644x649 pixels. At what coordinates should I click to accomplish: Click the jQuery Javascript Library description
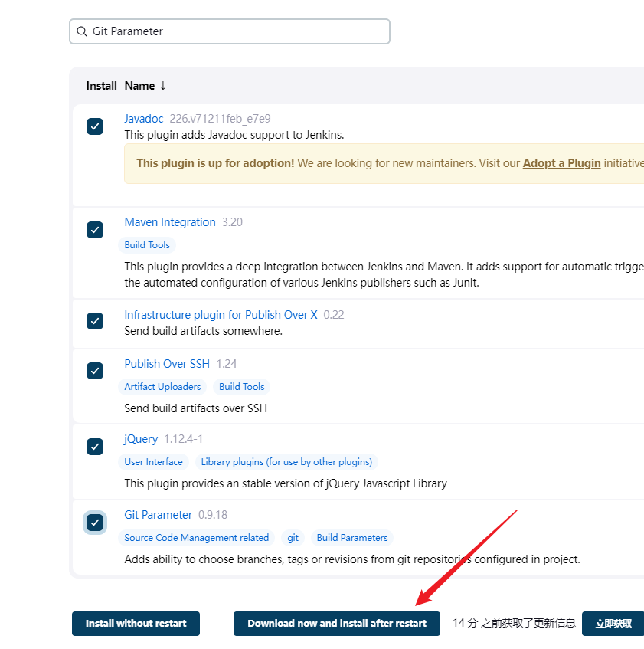click(x=286, y=483)
